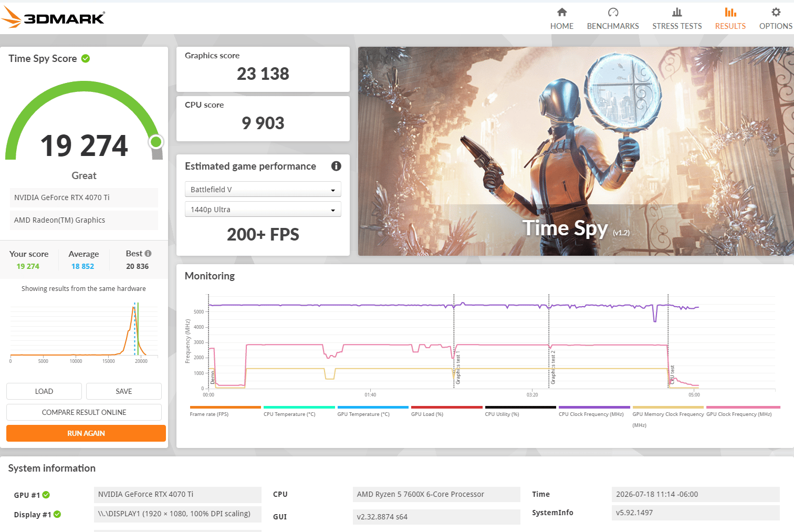Open the RESULTS tab

(730, 18)
